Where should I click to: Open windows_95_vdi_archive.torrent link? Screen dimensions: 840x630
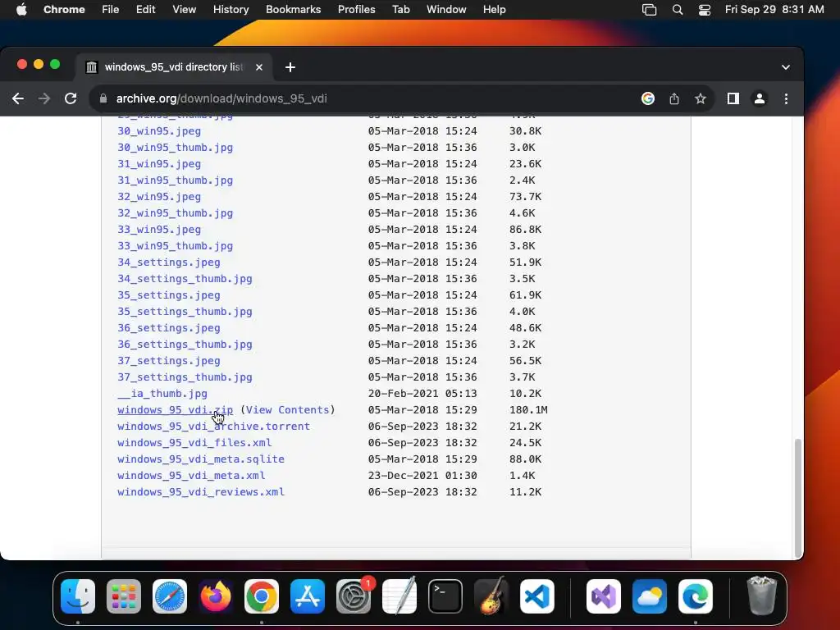pyautogui.click(x=214, y=427)
